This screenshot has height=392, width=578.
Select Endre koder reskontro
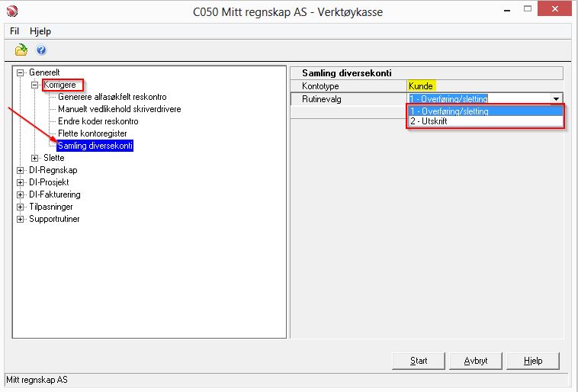(98, 121)
